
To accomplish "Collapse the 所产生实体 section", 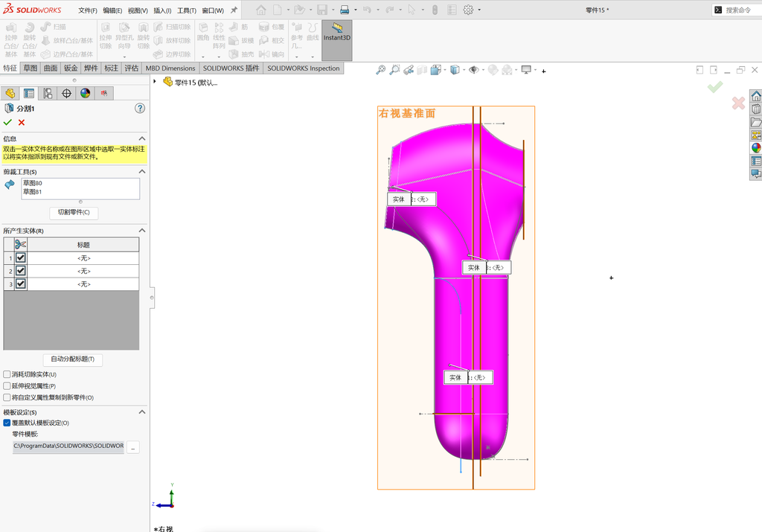I will click(x=142, y=231).
